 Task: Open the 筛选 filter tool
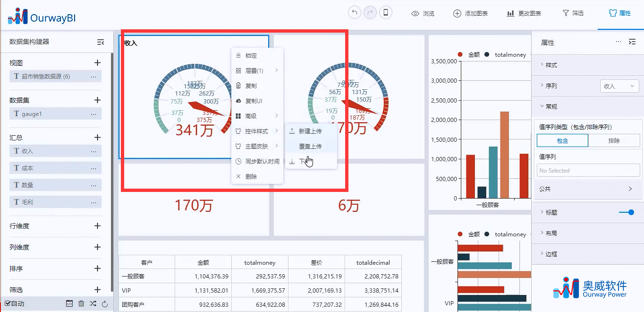[x=573, y=13]
